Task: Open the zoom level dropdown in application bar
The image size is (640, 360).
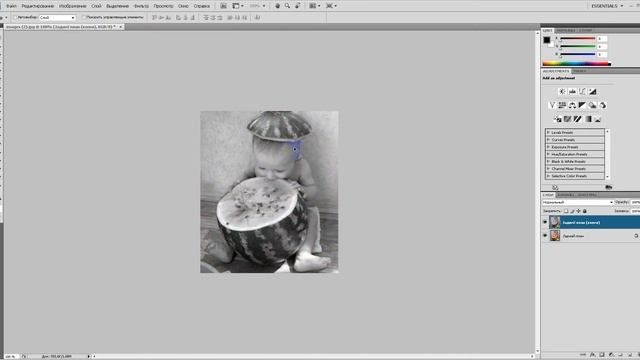Action: coord(258,6)
